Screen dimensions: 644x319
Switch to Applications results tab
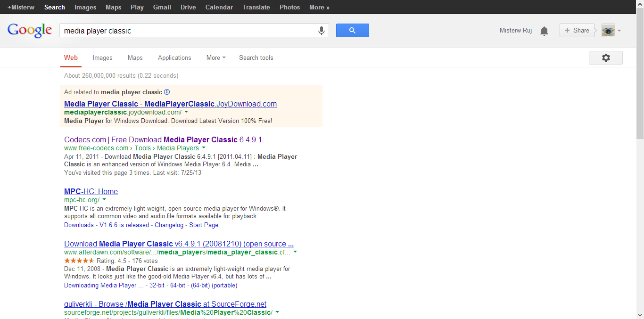point(174,57)
